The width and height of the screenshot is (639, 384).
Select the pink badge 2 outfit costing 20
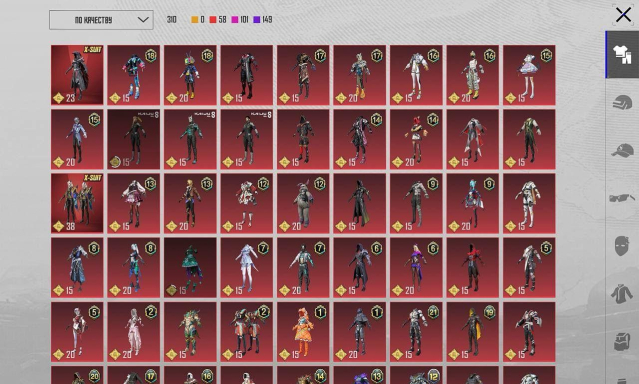pyautogui.click(x=134, y=332)
